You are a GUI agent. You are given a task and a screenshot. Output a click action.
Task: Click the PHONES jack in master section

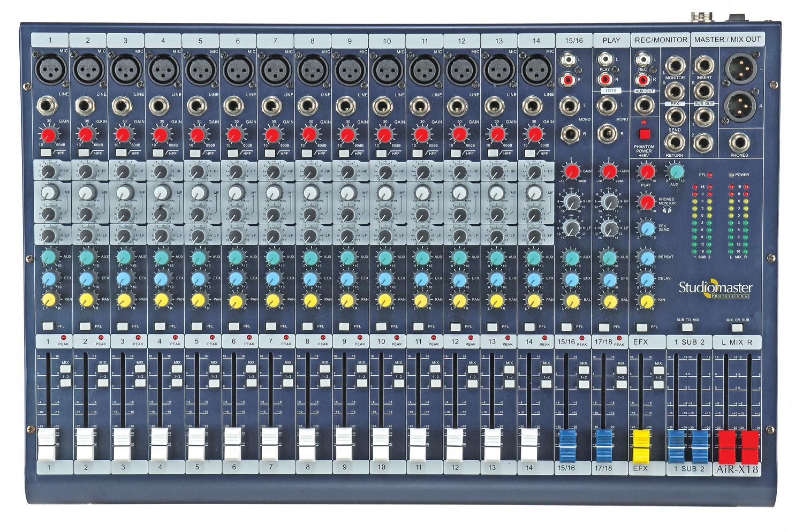(739, 142)
